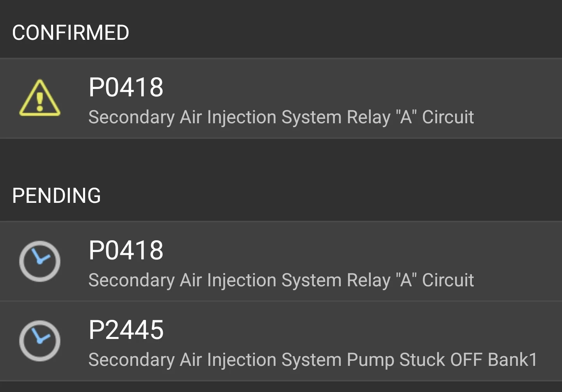Click the word "Circuit" in the confirmed entry
The height and width of the screenshot is (392, 562).
pyautogui.click(x=448, y=117)
